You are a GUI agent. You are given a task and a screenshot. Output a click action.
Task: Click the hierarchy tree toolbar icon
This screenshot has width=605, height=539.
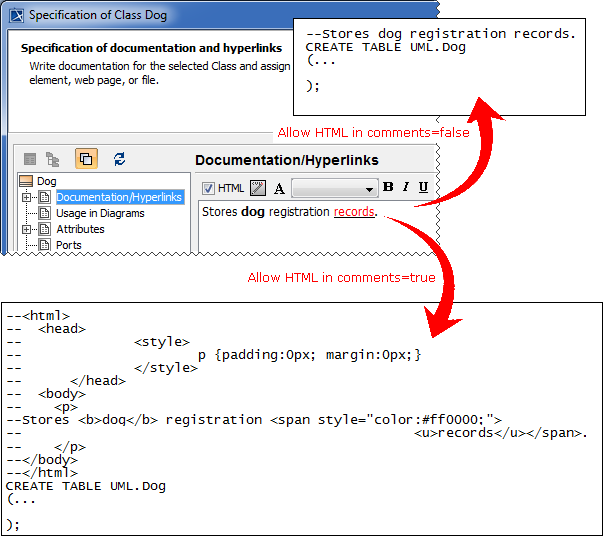[x=55, y=159]
